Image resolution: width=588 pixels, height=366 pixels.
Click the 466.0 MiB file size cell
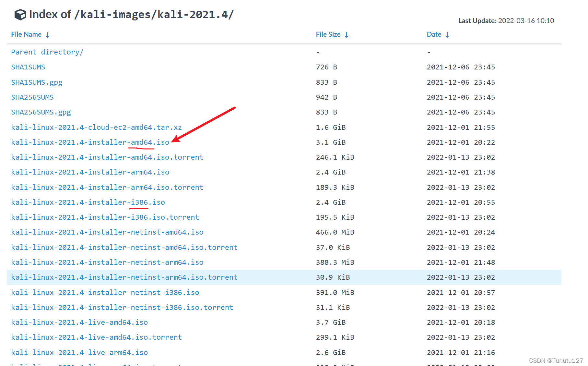pyautogui.click(x=335, y=232)
